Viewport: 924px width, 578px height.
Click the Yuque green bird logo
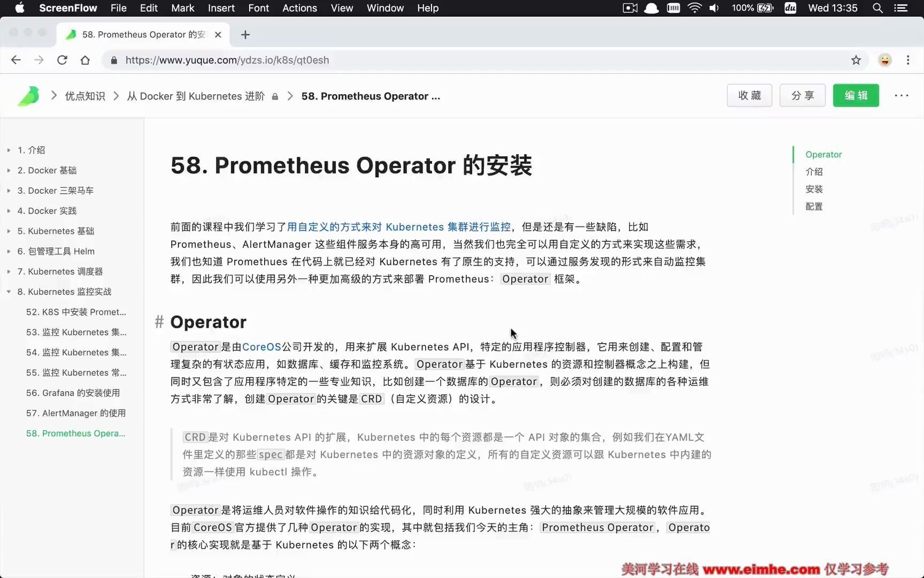point(28,96)
